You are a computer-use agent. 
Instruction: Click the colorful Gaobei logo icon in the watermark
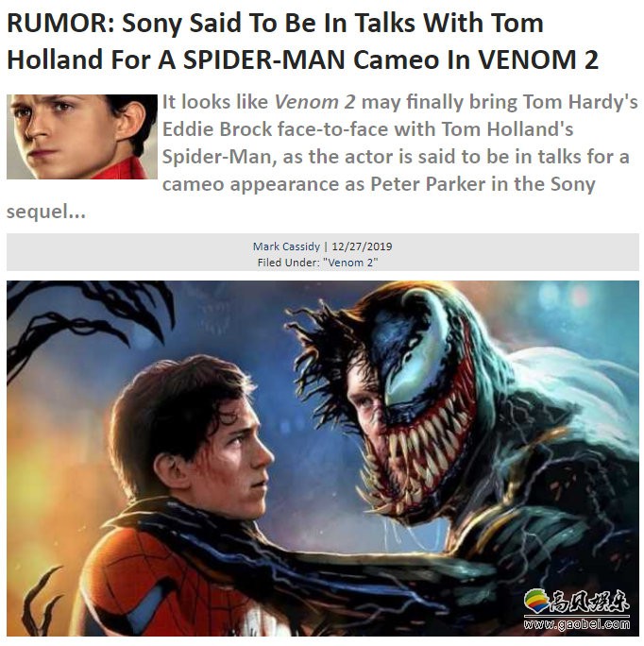(x=536, y=602)
